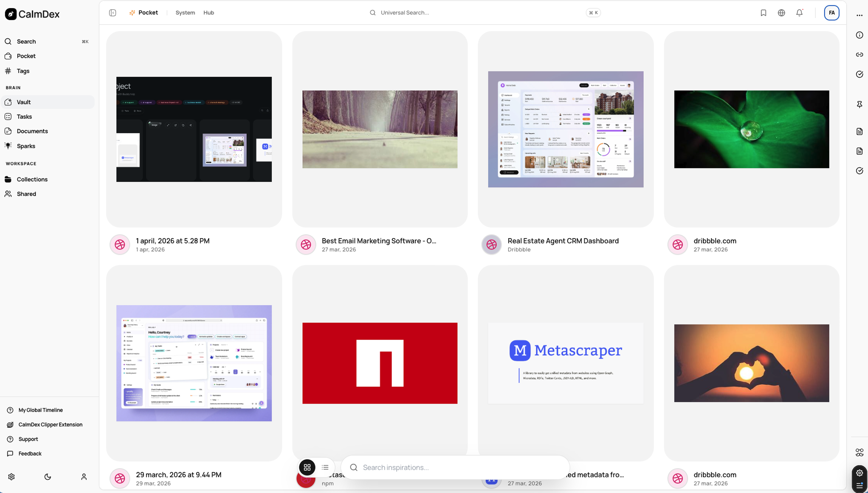Click the document icon in the right sidebar
The width and height of the screenshot is (868, 493).
pos(860,131)
